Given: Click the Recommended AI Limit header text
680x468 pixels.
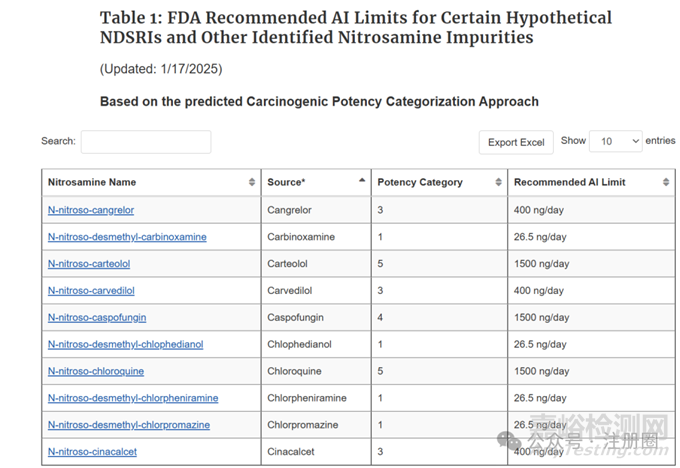Looking at the screenshot, I should (x=569, y=183).
